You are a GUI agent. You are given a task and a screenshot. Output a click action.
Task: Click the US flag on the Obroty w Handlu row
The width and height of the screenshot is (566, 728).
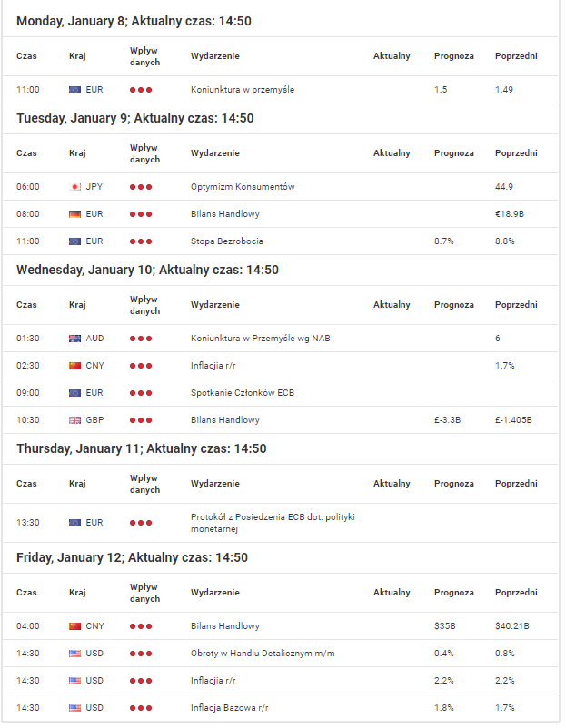(x=74, y=654)
